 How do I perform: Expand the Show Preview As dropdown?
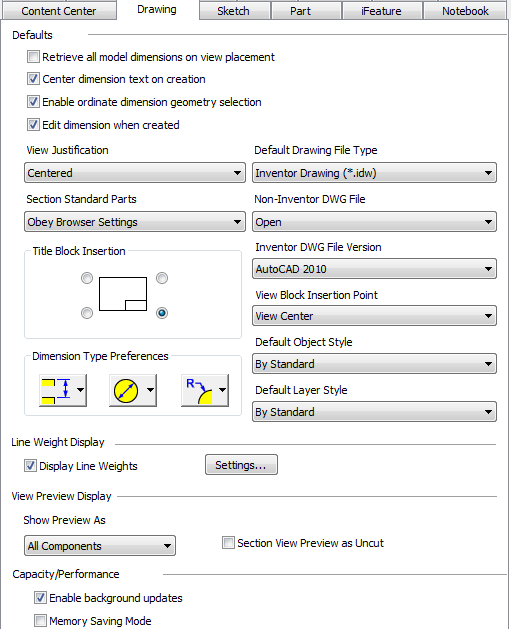(100, 546)
